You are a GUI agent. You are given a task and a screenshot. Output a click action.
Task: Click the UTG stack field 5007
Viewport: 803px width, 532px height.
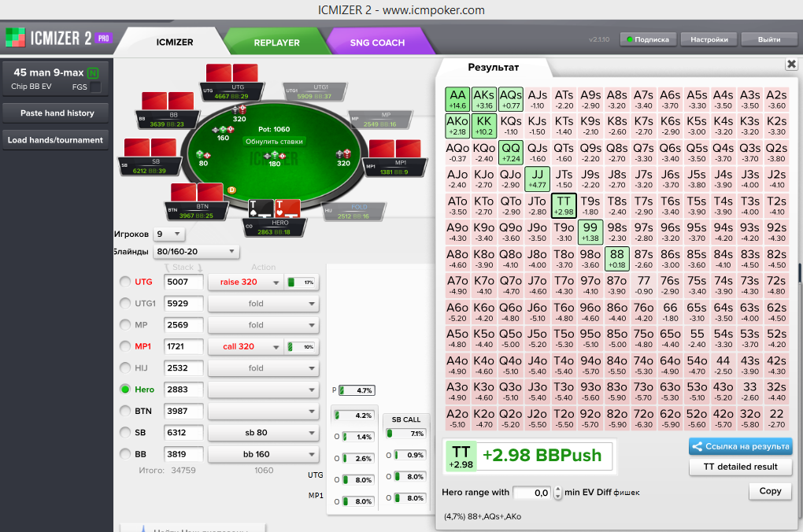[x=183, y=282]
